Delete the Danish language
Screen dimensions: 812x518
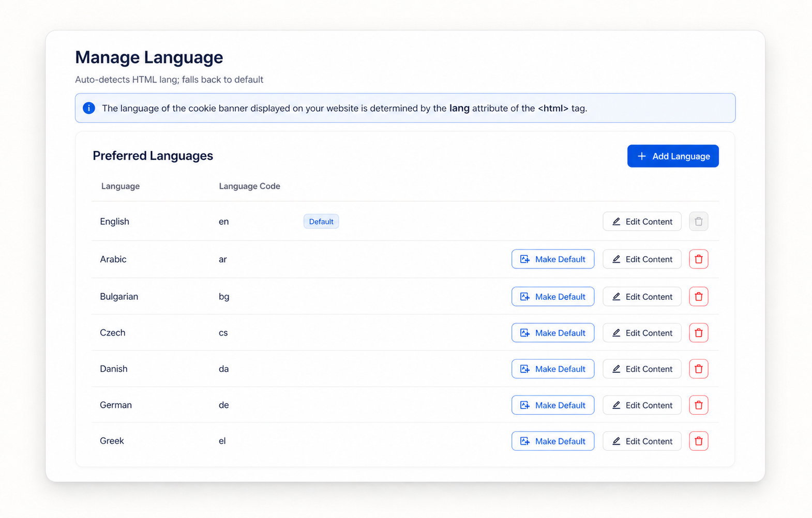tap(699, 369)
